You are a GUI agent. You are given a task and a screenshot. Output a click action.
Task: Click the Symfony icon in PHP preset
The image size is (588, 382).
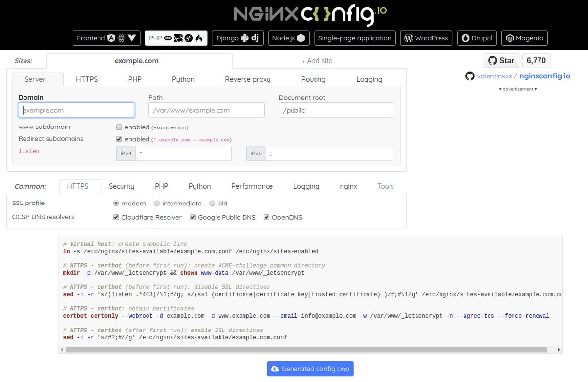point(189,38)
